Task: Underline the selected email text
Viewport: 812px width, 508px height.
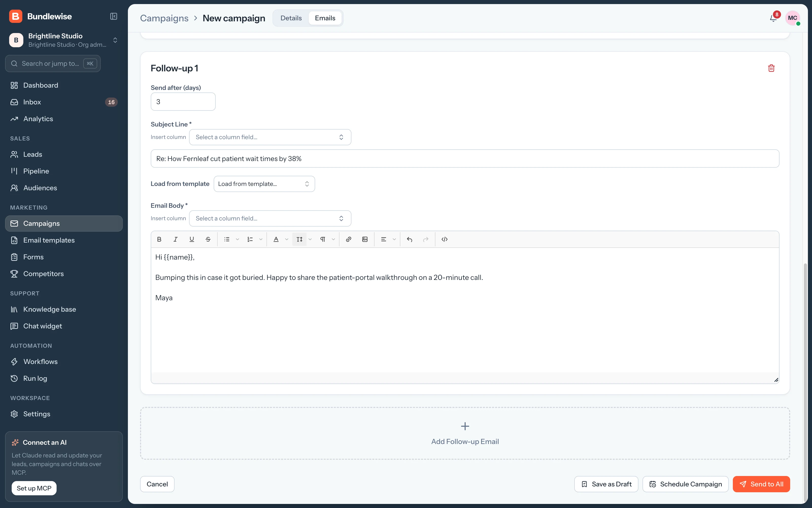Action: [x=192, y=239]
